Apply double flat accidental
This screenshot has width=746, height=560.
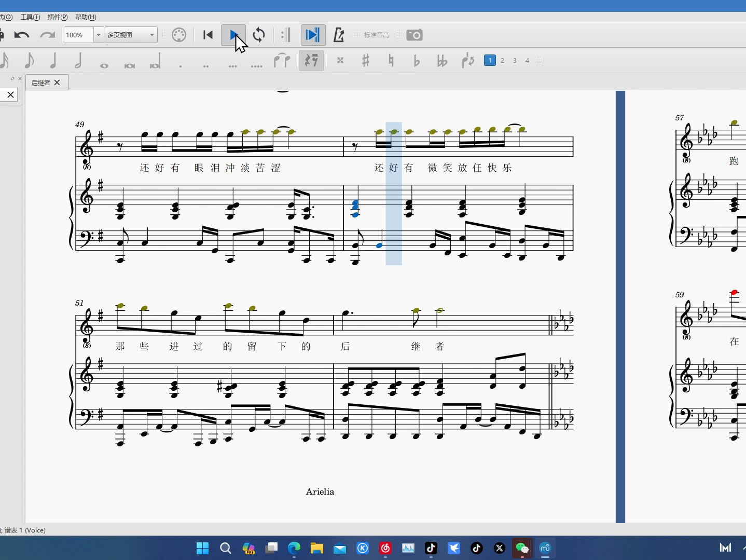click(x=442, y=61)
